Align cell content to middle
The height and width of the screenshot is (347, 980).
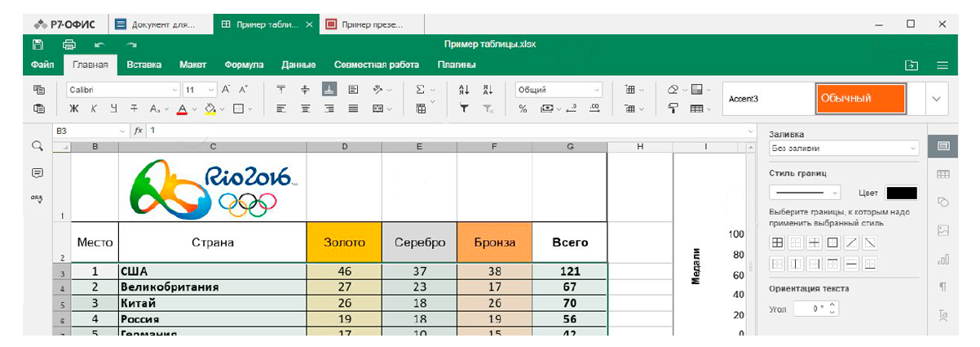306,90
